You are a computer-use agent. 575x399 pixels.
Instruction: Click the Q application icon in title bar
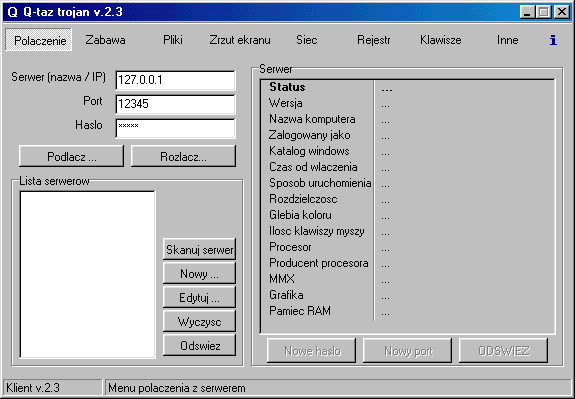coord(12,12)
